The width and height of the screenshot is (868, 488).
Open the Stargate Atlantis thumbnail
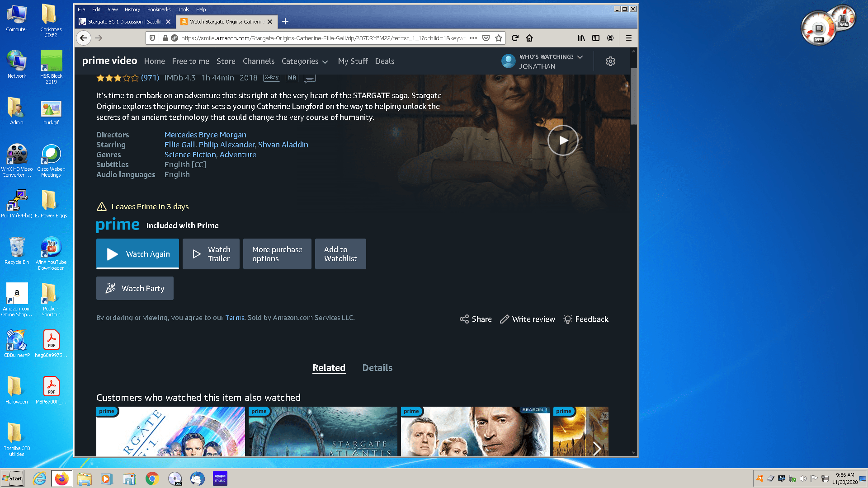coord(323,432)
